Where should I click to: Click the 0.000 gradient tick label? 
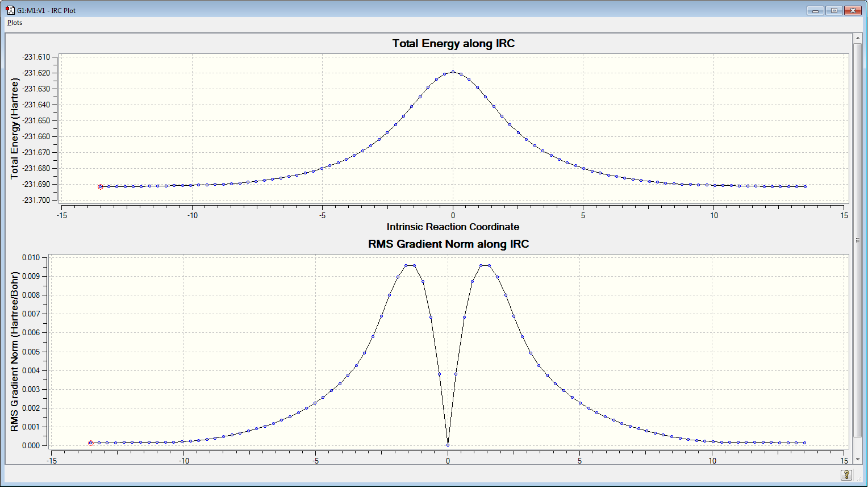tap(31, 445)
